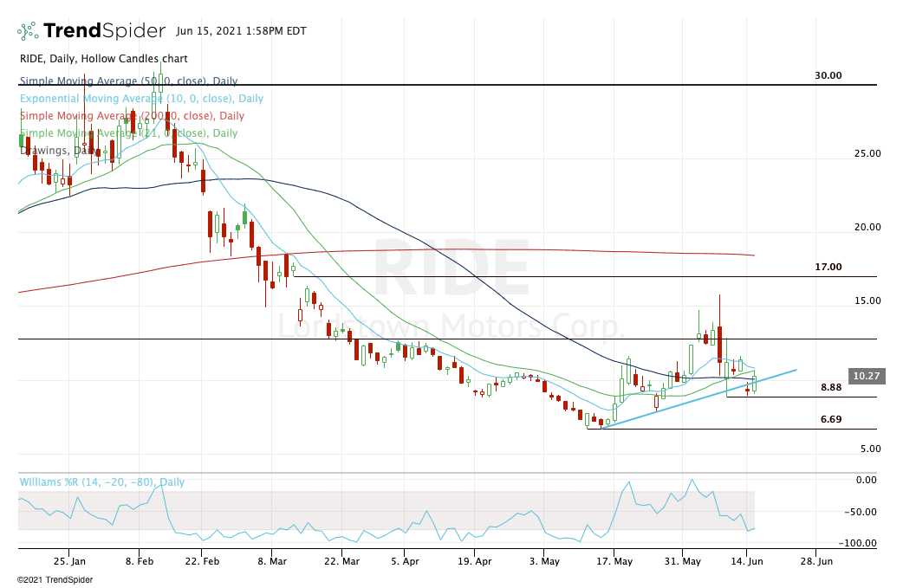Click the -50.00 Williams %R axis label
903x588 pixels.
coord(862,512)
